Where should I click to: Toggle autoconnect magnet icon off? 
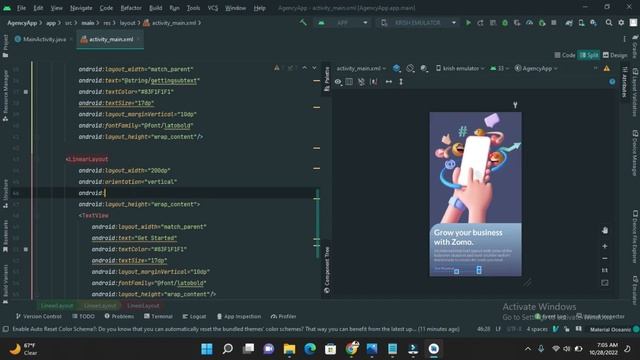[361, 82]
